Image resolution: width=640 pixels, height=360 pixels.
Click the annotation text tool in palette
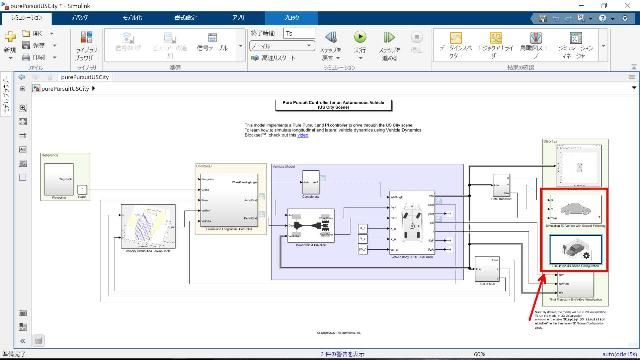click(x=23, y=149)
